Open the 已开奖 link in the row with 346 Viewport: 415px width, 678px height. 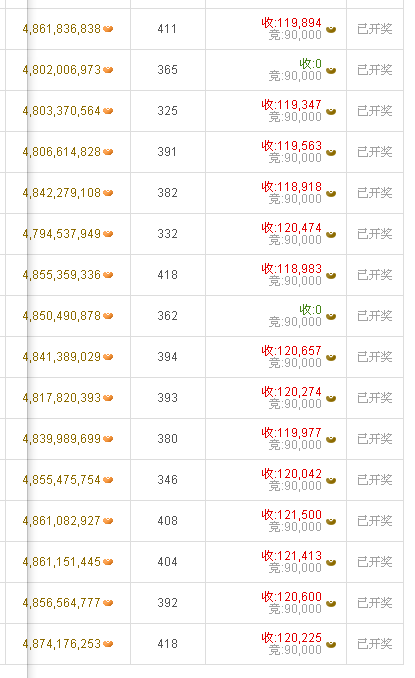pyautogui.click(x=375, y=480)
